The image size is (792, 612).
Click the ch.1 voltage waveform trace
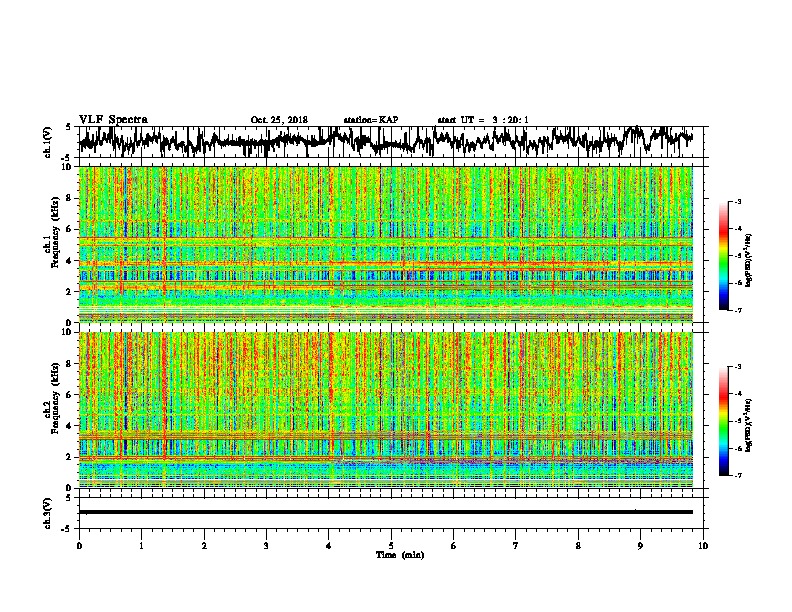tap(385, 142)
